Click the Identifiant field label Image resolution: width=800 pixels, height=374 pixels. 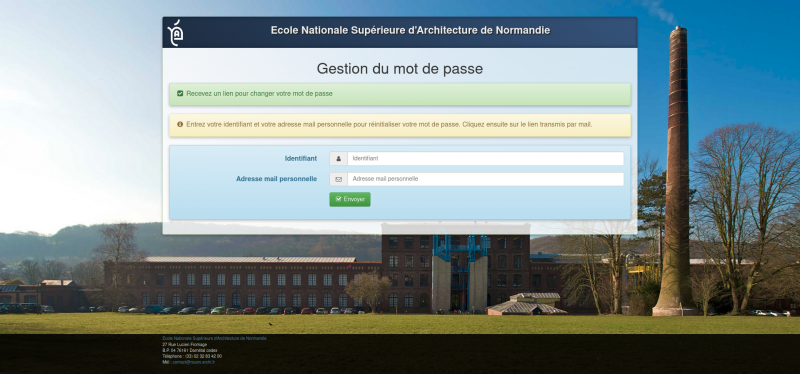(x=301, y=159)
